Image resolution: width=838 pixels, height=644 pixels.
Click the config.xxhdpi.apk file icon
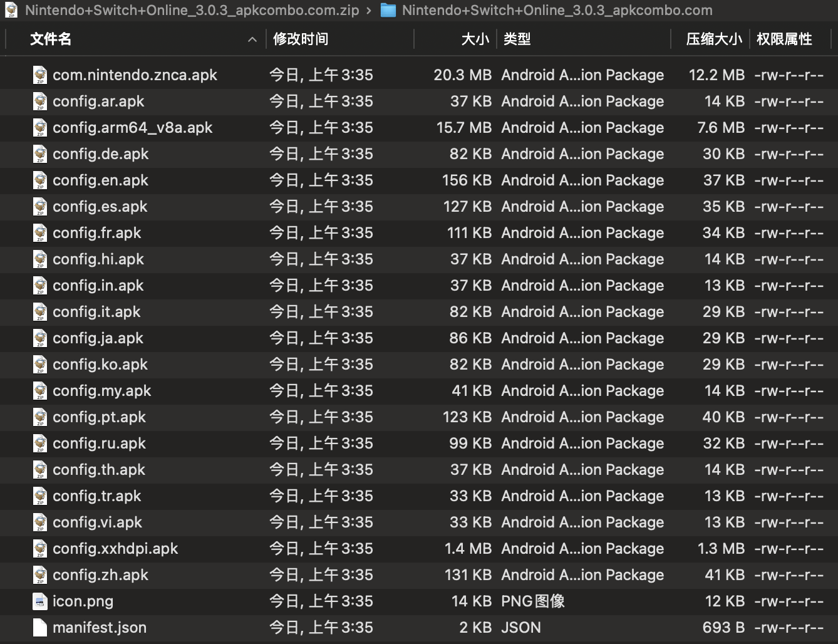pyautogui.click(x=40, y=549)
